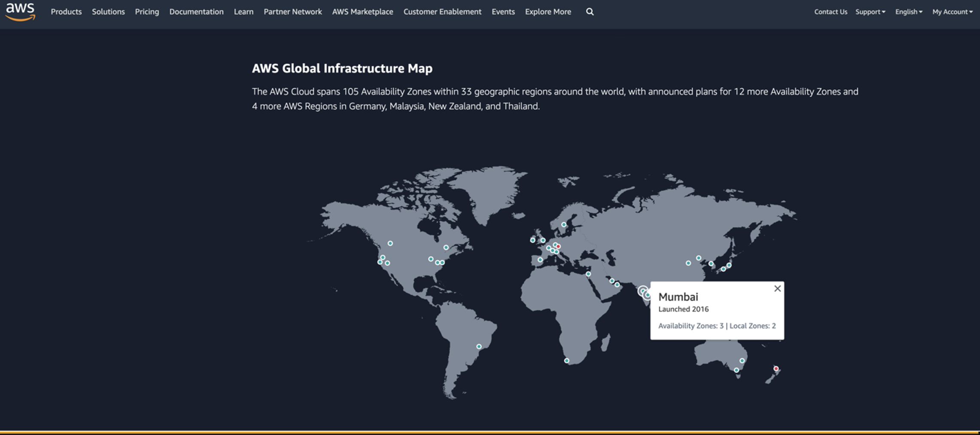The height and width of the screenshot is (435, 980).
Task: Select the Stockholm region dot in Sweden
Action: 564,225
